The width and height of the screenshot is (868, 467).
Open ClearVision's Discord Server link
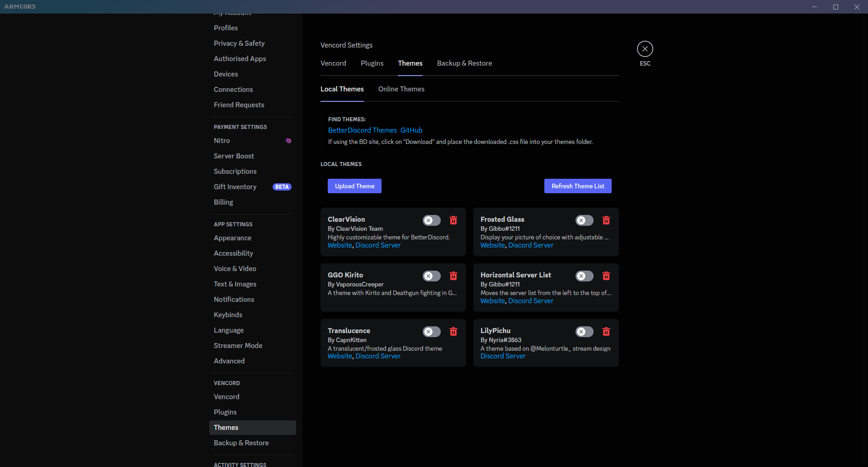[378, 245]
